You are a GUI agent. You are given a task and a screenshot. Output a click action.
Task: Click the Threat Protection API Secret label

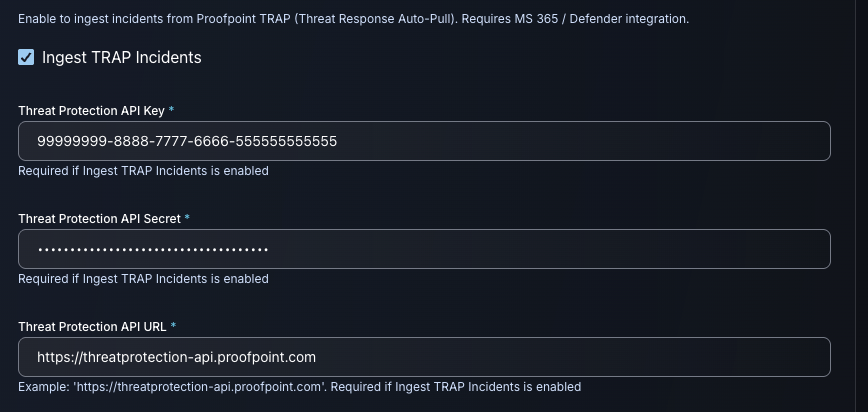(x=99, y=218)
